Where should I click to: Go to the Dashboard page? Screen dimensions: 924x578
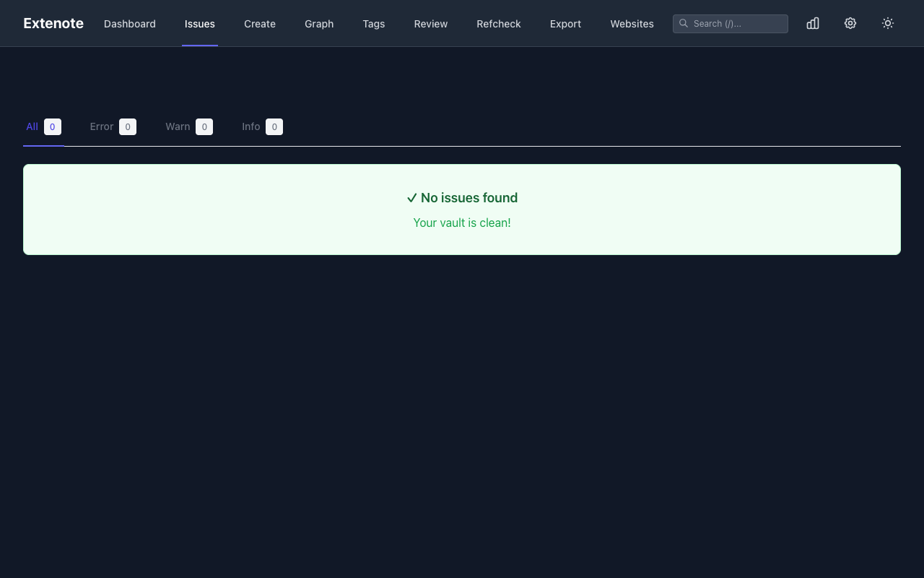pyautogui.click(x=130, y=24)
